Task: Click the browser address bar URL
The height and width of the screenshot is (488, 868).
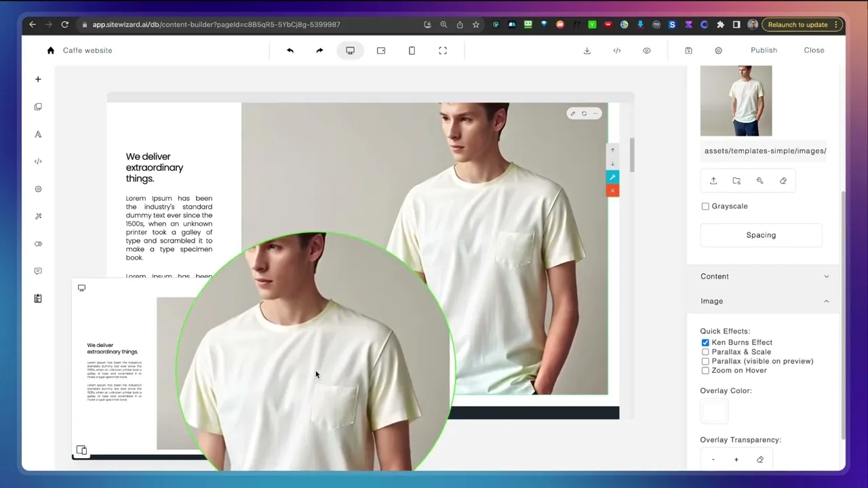Action: [216, 24]
